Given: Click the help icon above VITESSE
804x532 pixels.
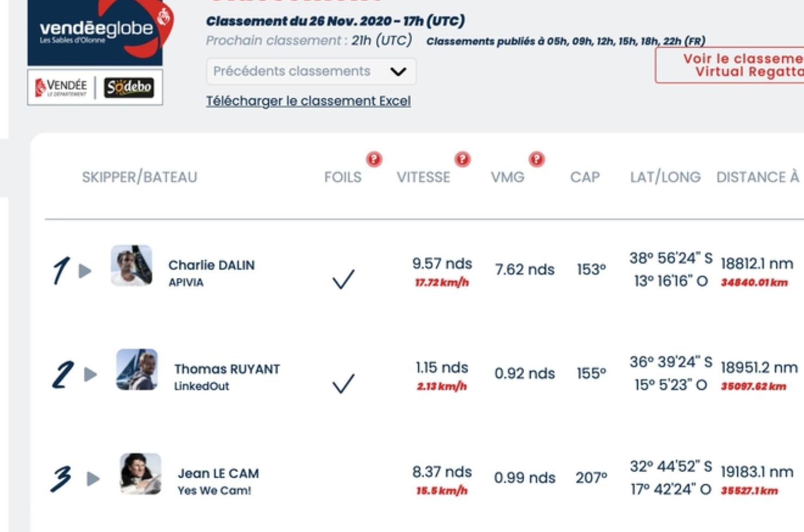Looking at the screenshot, I should (462, 159).
